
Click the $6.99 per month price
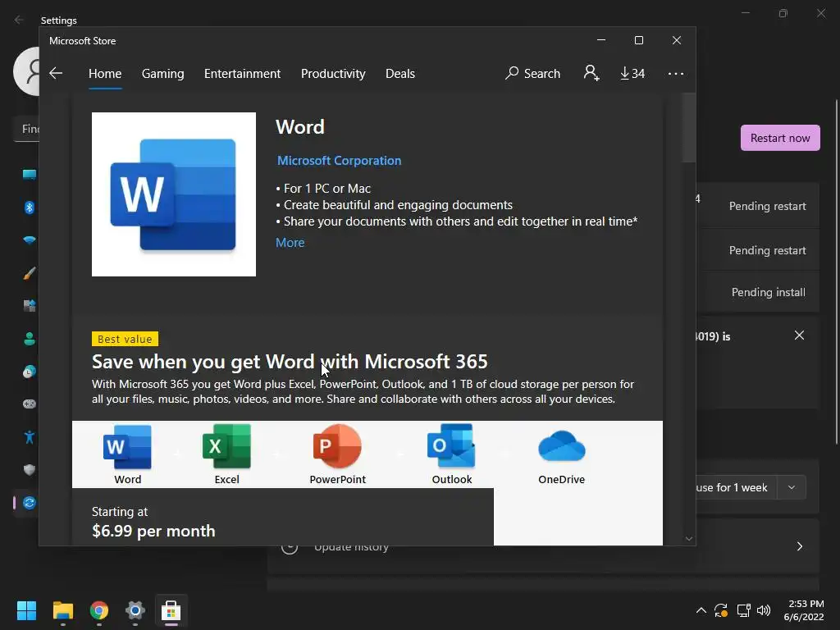153,531
